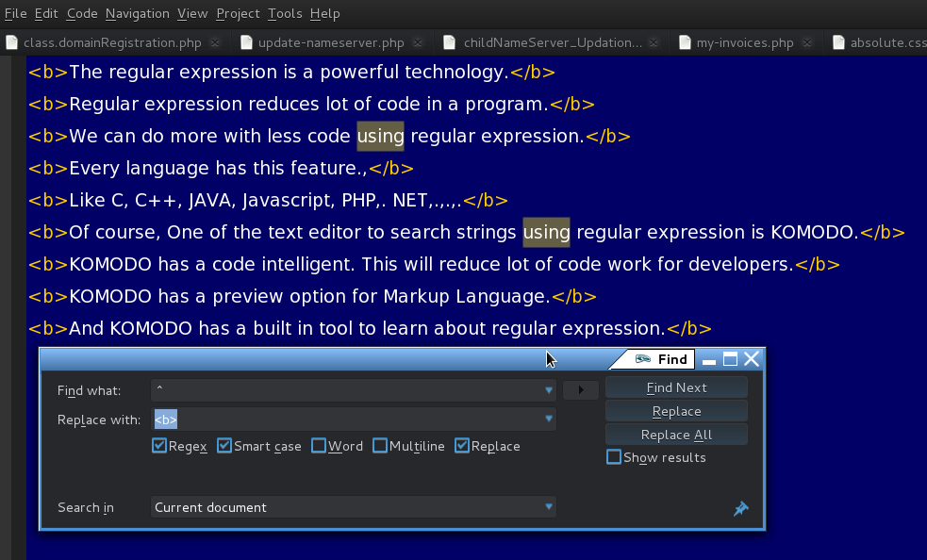Enable the Word checkbox
The width and height of the screenshot is (927, 560).
(318, 445)
